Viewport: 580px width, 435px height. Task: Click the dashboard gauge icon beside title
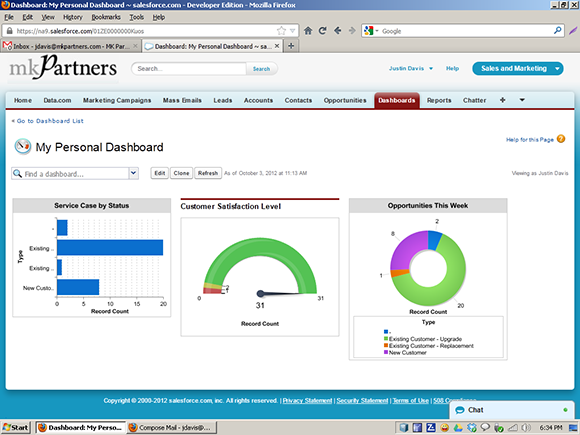[x=23, y=146]
